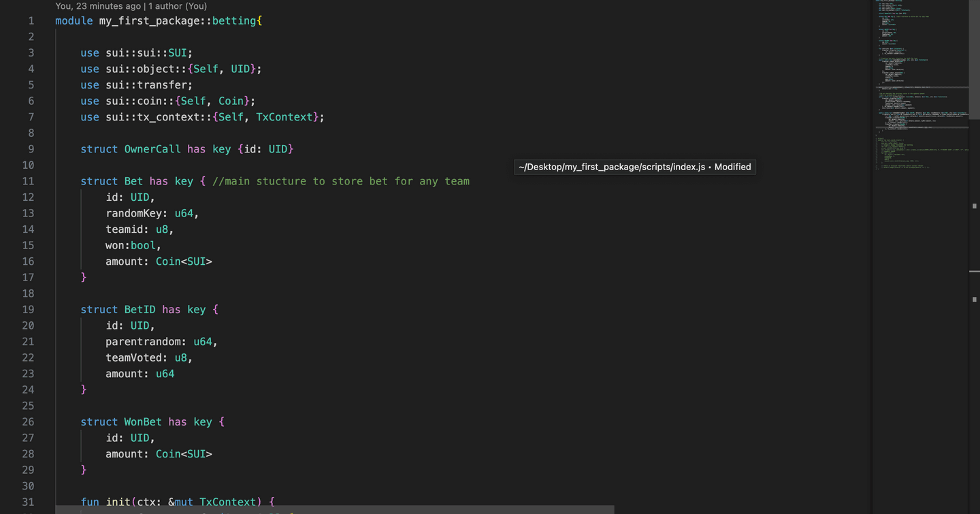
Task: Click the "module" keyword on line 1
Action: [74, 21]
